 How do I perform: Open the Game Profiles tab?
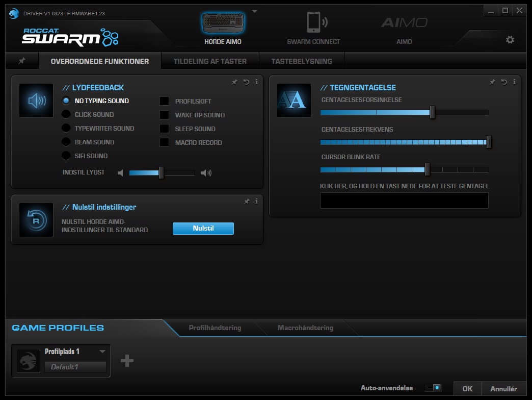tap(58, 328)
